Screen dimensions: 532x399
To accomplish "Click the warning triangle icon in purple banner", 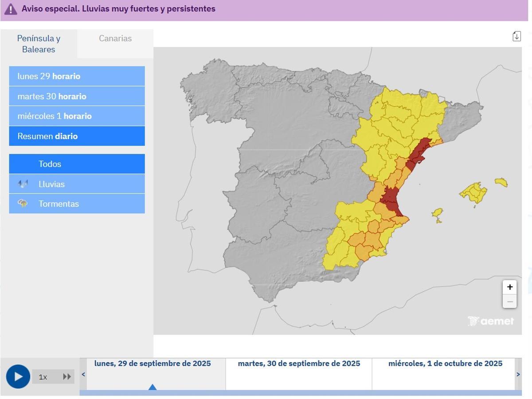I will pyautogui.click(x=11, y=9).
